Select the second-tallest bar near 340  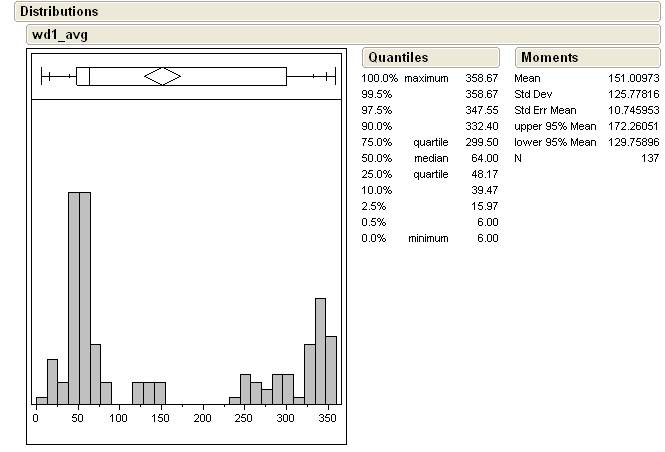pyautogui.click(x=320, y=350)
